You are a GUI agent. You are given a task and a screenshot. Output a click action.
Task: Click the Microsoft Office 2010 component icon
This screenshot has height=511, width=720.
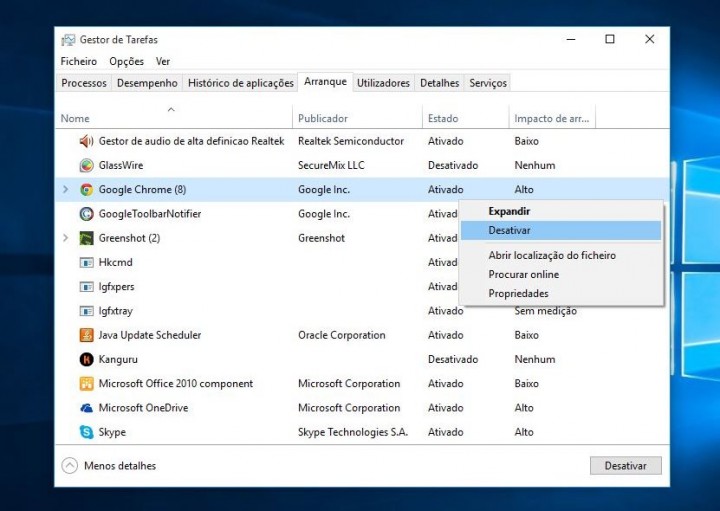click(x=86, y=383)
